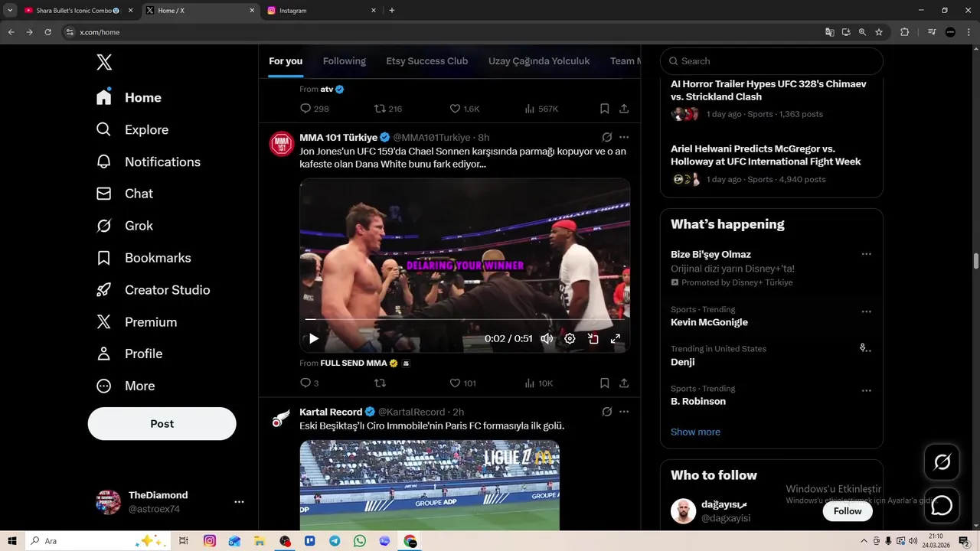
Task: Open Chat from sidebar
Action: (x=124, y=194)
